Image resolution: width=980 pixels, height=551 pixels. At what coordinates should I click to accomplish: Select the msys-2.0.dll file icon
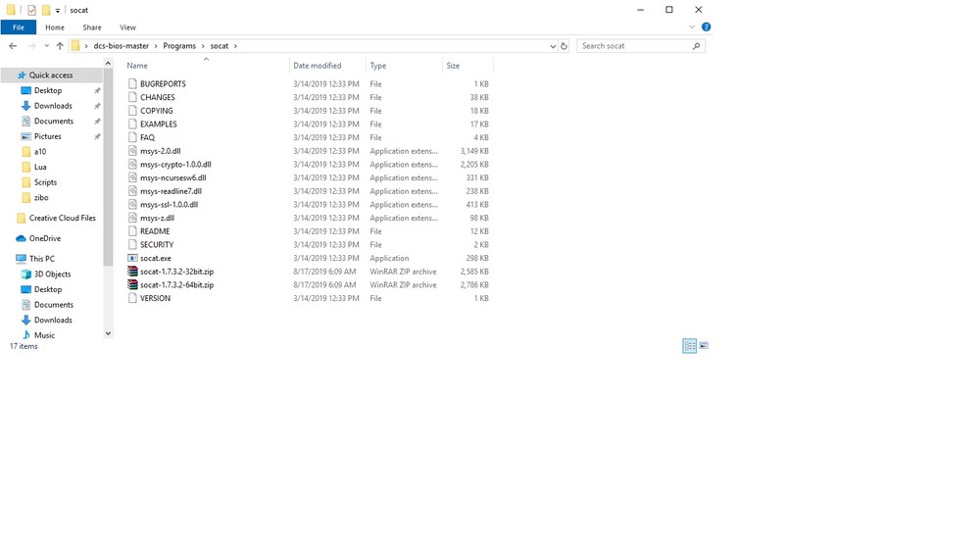[132, 151]
